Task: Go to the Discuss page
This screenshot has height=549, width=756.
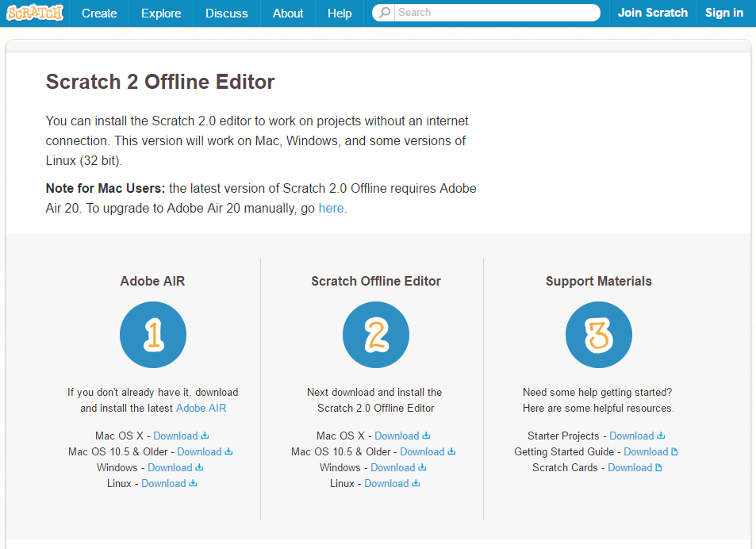Action: click(x=226, y=13)
